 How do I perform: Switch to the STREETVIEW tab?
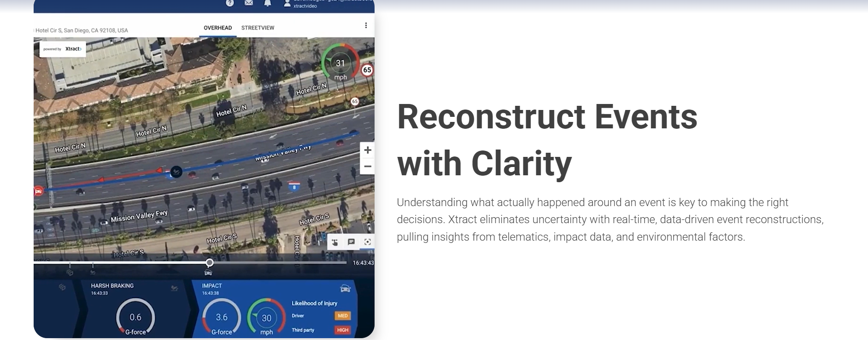[258, 28]
